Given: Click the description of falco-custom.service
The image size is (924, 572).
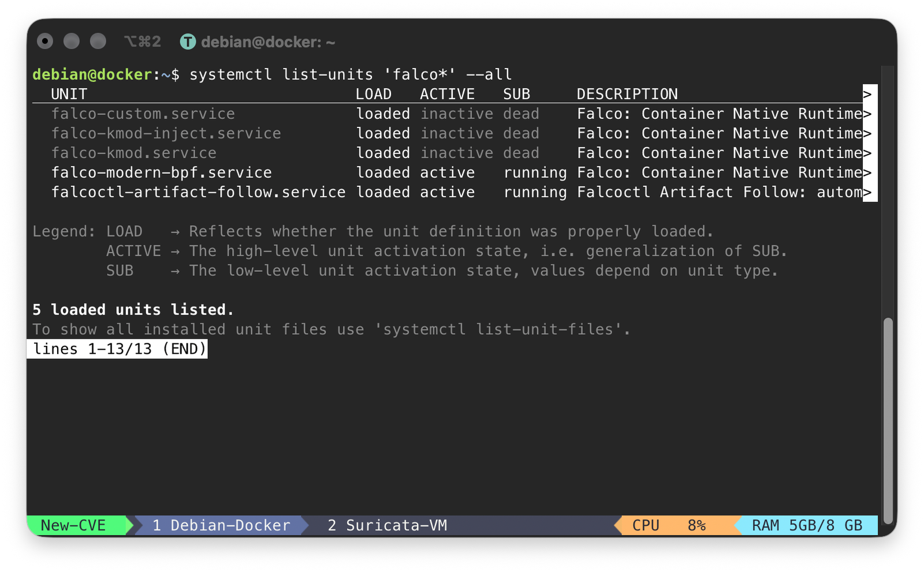Looking at the screenshot, I should pyautogui.click(x=720, y=114).
